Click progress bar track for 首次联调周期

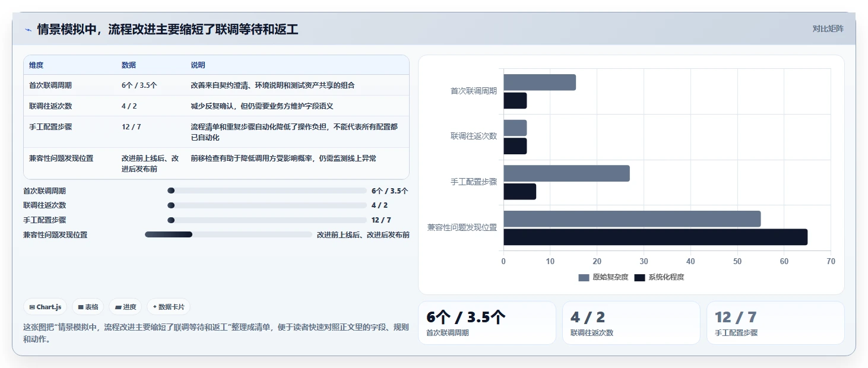point(267,191)
